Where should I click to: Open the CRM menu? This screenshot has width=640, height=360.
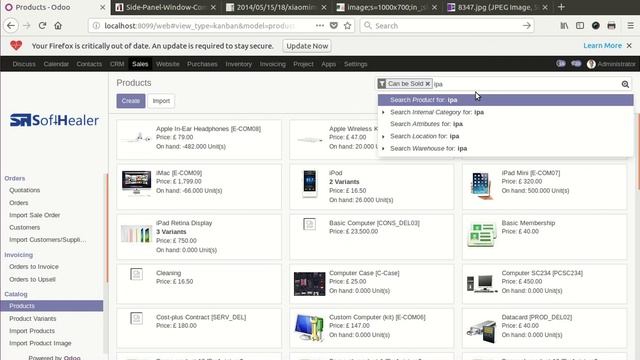117,64
